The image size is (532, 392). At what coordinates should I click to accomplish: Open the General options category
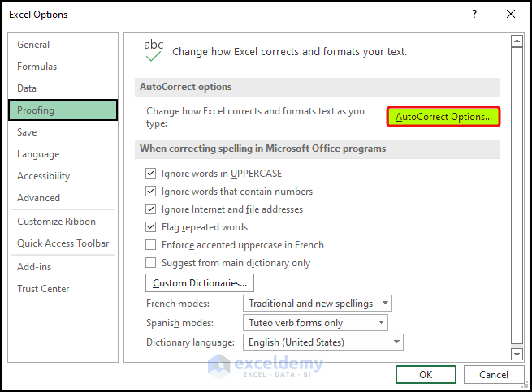point(63,45)
